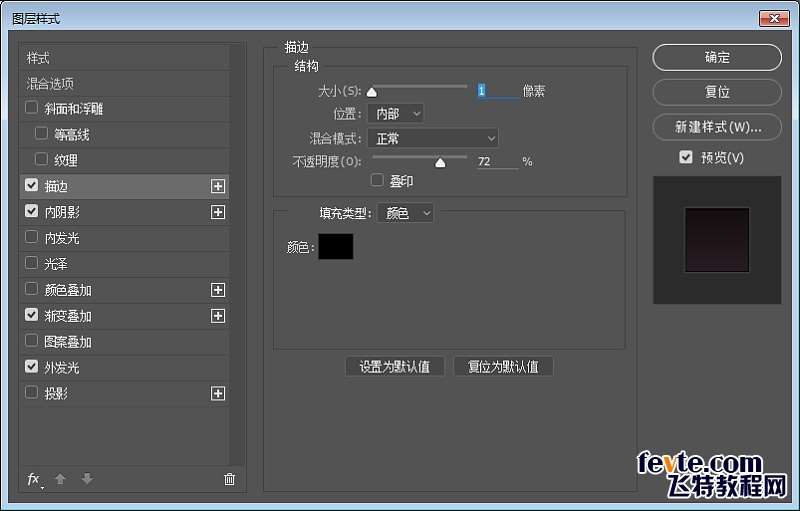Click the plus icon beside 描边
Viewport: 800px width, 511px height.
click(x=218, y=186)
